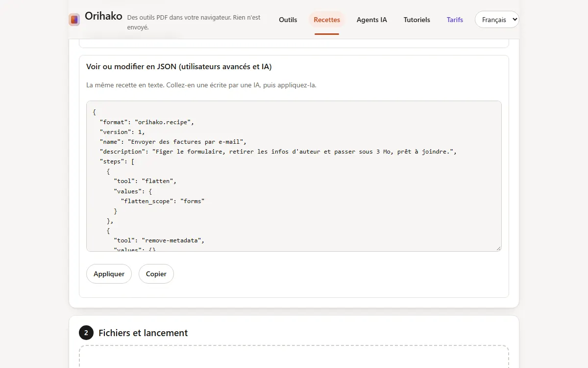Click inside the JSON recipe textarea

294,176
